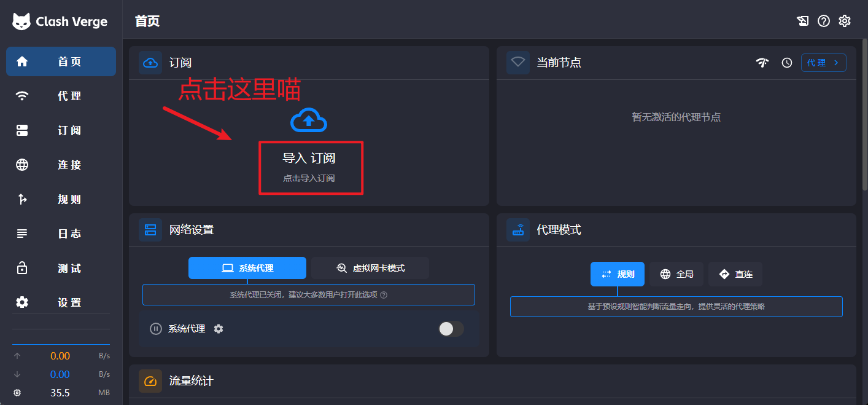
Task: Click the blue 0.00 download speed value
Action: (x=60, y=374)
